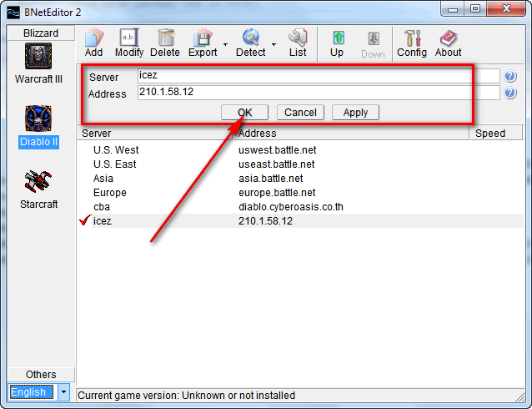Click the Down arrow icon
Viewport: 532px width, 409px height.
[374, 39]
